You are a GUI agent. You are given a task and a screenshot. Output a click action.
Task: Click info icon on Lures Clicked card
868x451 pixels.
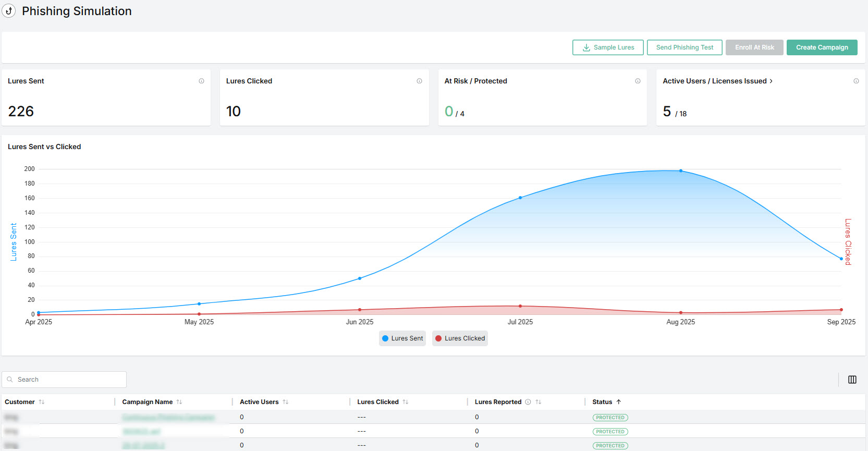pos(419,81)
